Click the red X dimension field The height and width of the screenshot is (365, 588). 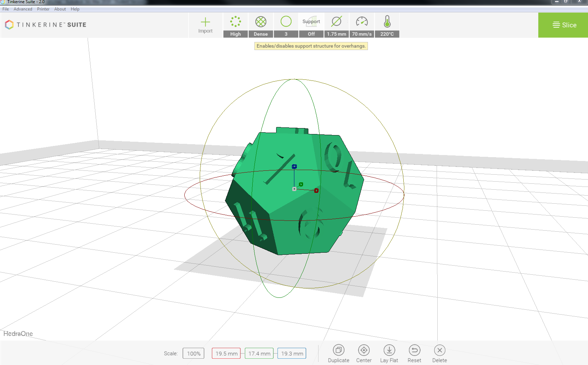click(x=226, y=353)
